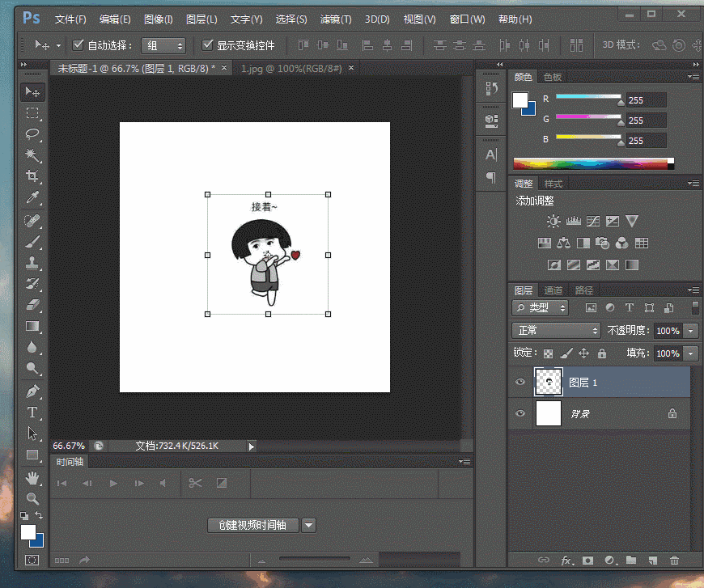Viewport: 704px width, 588px height.
Task: Click the Delete layer trash icon
Action: 675,560
